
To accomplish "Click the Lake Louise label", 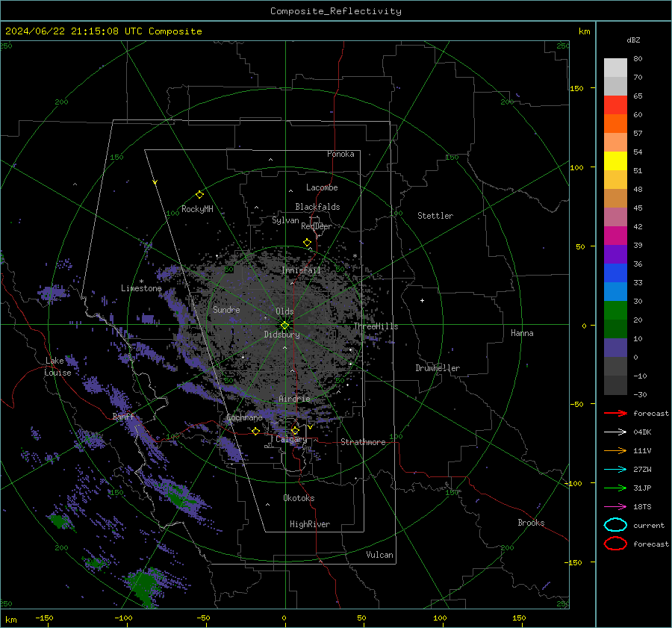I will click(57, 367).
